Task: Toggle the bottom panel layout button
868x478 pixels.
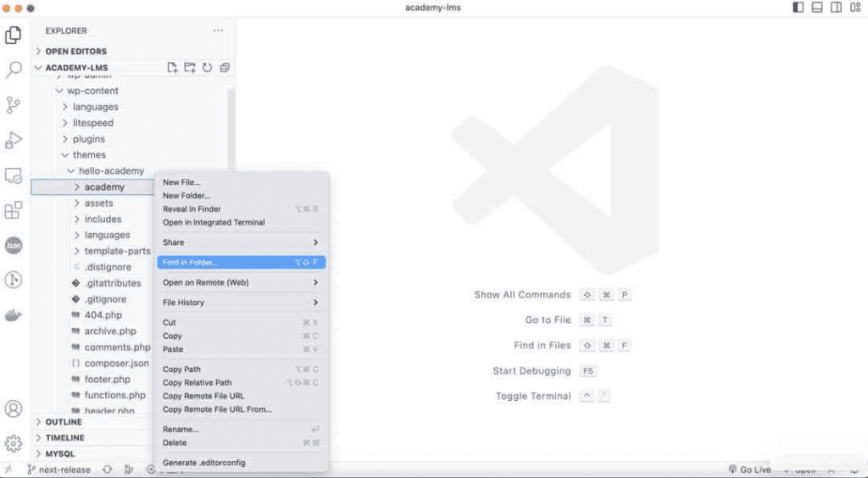Action: (817, 8)
